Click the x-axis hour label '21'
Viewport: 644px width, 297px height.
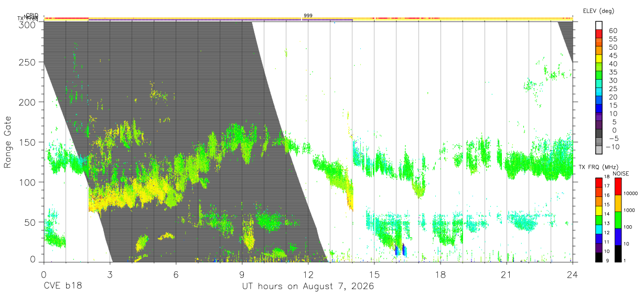coord(506,274)
